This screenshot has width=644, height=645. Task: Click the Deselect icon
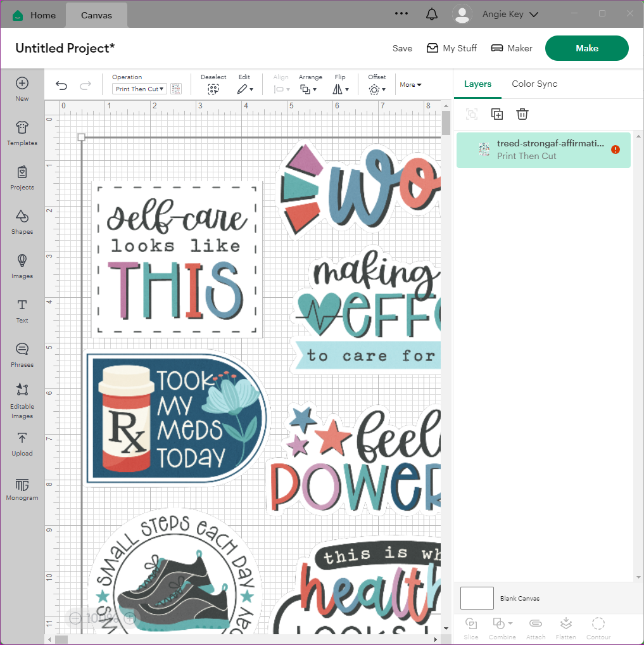click(x=213, y=89)
